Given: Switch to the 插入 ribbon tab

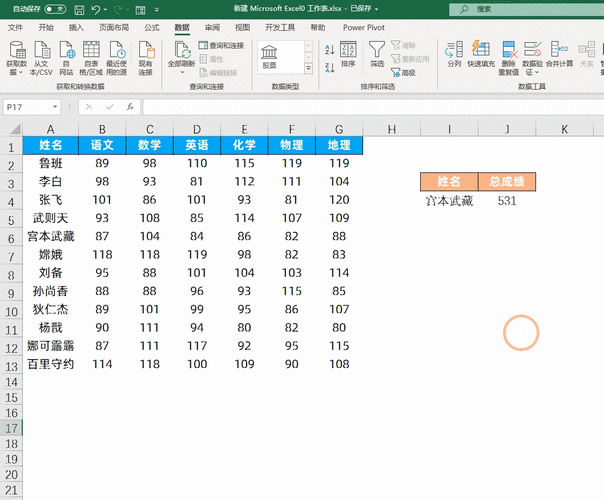Looking at the screenshot, I should point(76,27).
